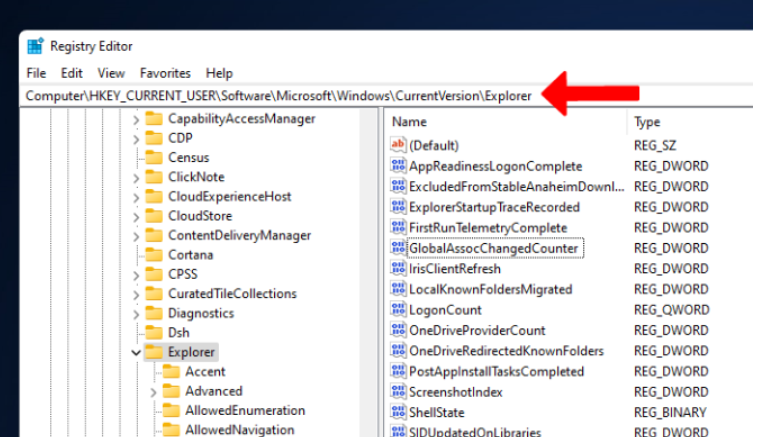Select the OneDriveProviderCount value

[478, 330]
